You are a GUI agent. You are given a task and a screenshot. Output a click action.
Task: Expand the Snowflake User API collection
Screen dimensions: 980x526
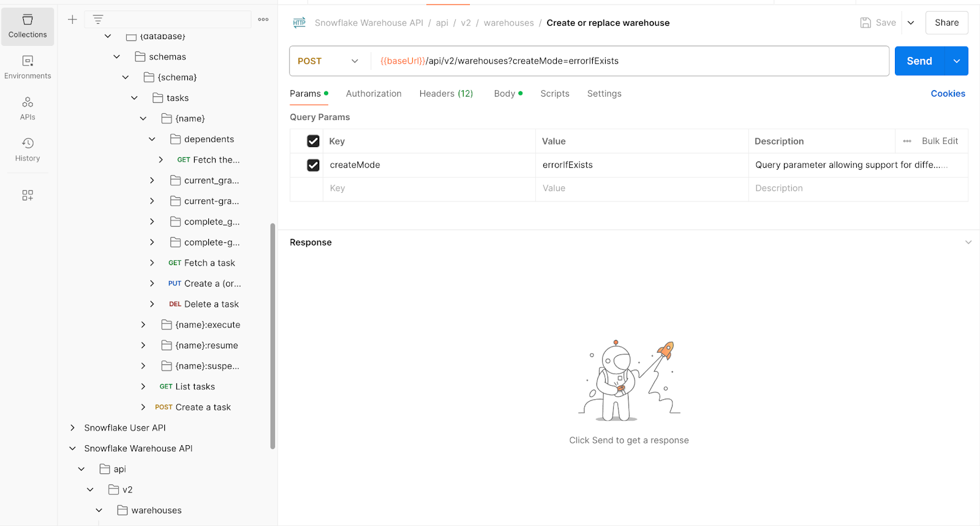pos(72,428)
